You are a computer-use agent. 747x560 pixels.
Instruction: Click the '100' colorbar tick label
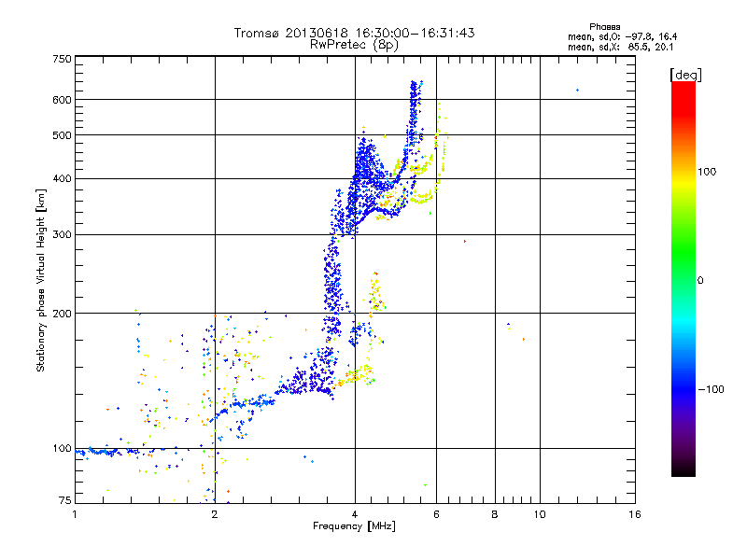tap(707, 172)
